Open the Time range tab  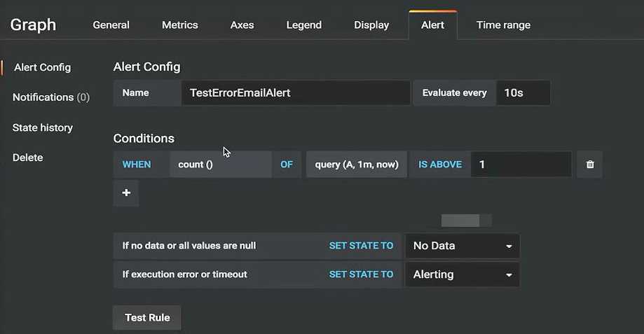504,25
